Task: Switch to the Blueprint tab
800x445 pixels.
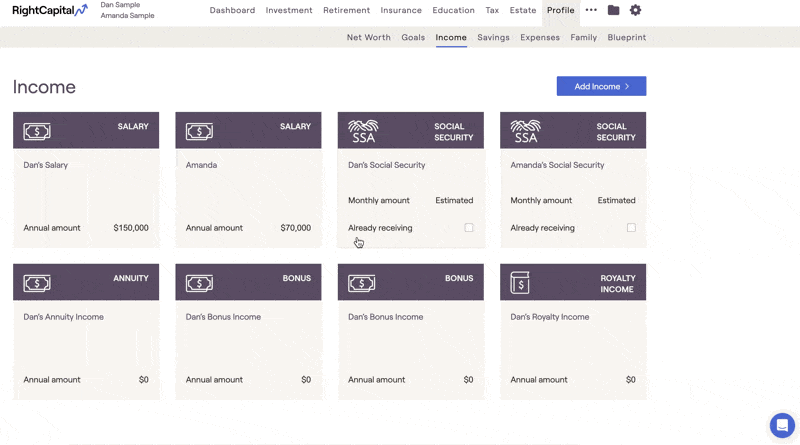Action: (x=627, y=37)
